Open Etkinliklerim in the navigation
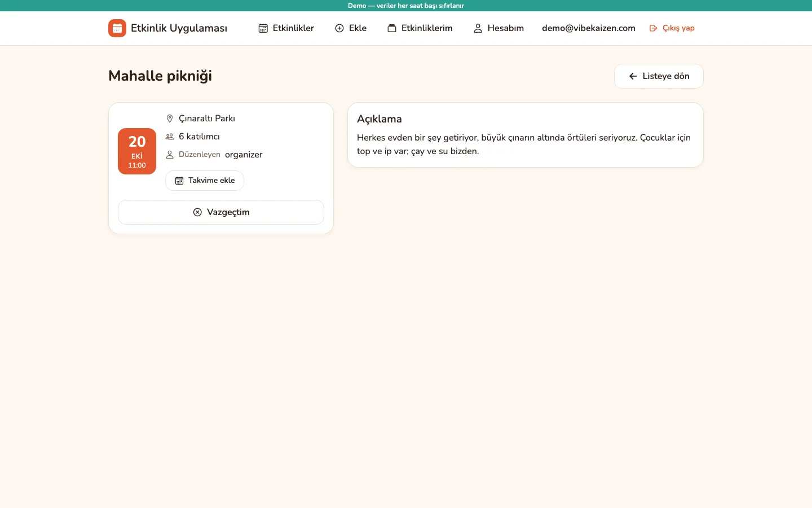 (x=420, y=28)
